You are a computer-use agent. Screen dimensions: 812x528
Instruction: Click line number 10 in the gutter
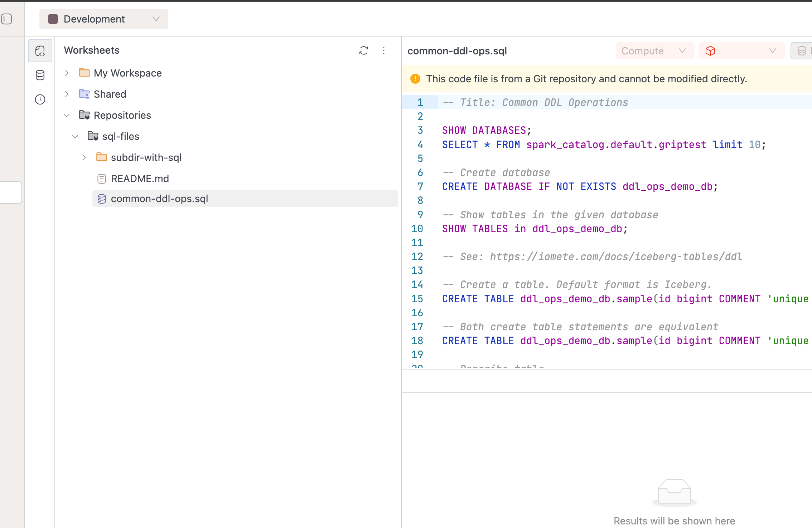click(x=417, y=229)
